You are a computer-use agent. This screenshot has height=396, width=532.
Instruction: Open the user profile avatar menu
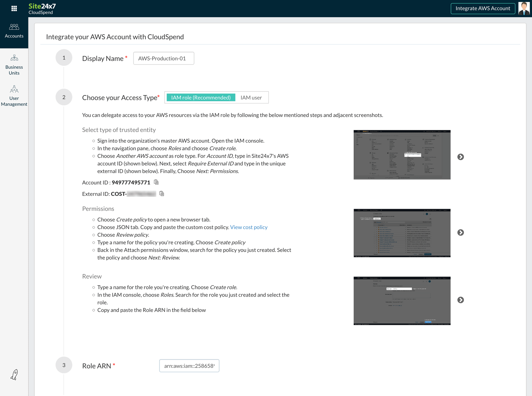524,8
